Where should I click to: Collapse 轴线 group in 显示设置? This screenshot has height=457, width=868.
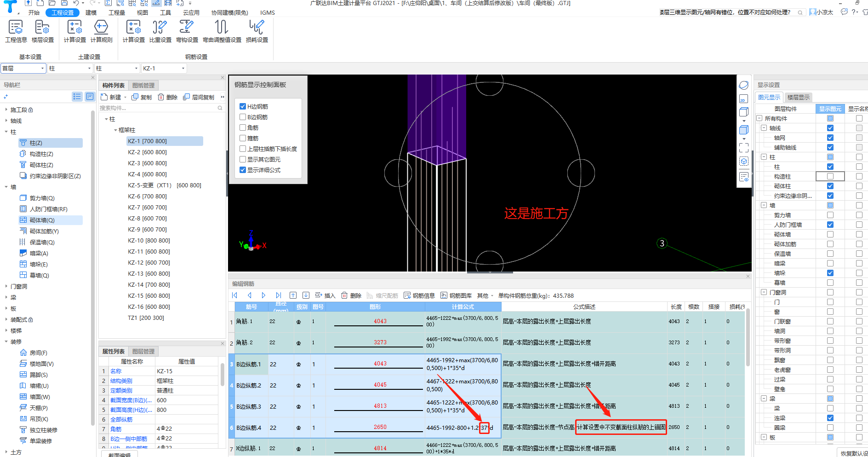pos(764,128)
